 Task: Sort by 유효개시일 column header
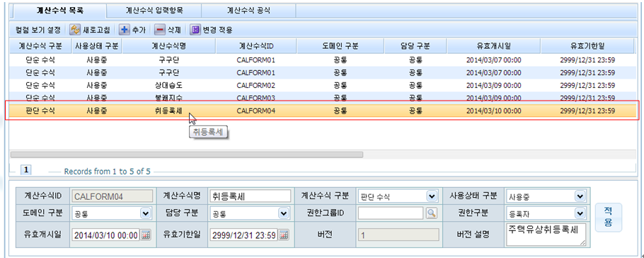click(494, 46)
